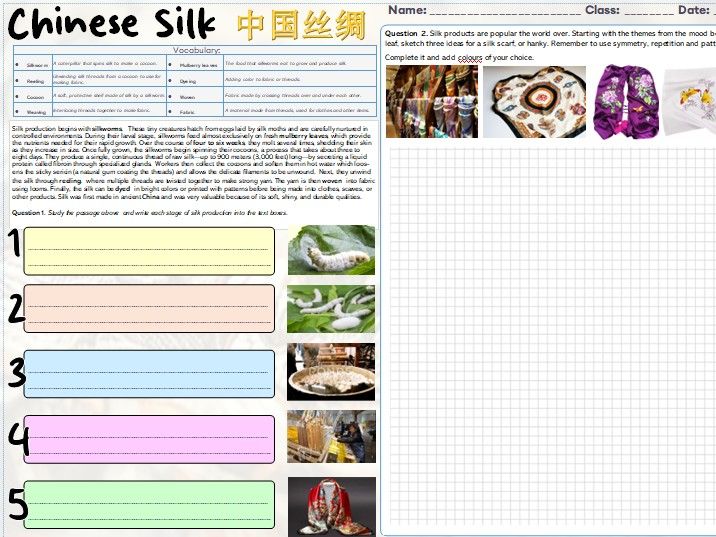
Task: Click the 'Chinese Silk' title text
Action: click(111, 23)
